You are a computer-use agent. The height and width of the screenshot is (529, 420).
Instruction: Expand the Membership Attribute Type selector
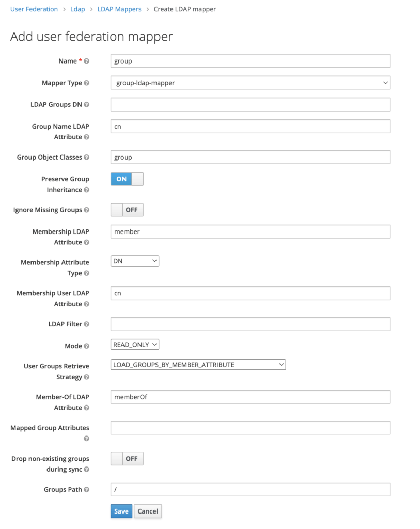[134, 261]
